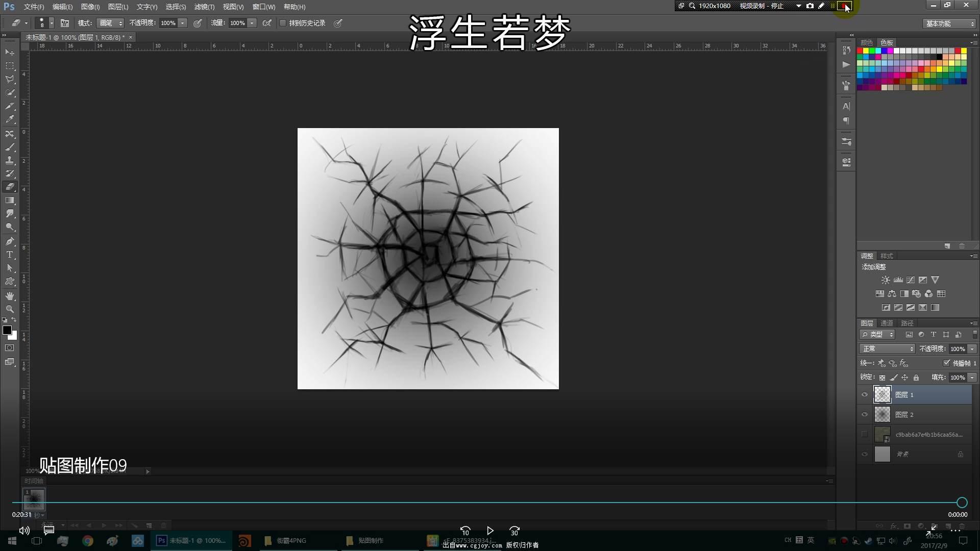Toggle airbrush mode next to flow
This screenshot has width=980, height=551.
pyautogui.click(x=266, y=23)
